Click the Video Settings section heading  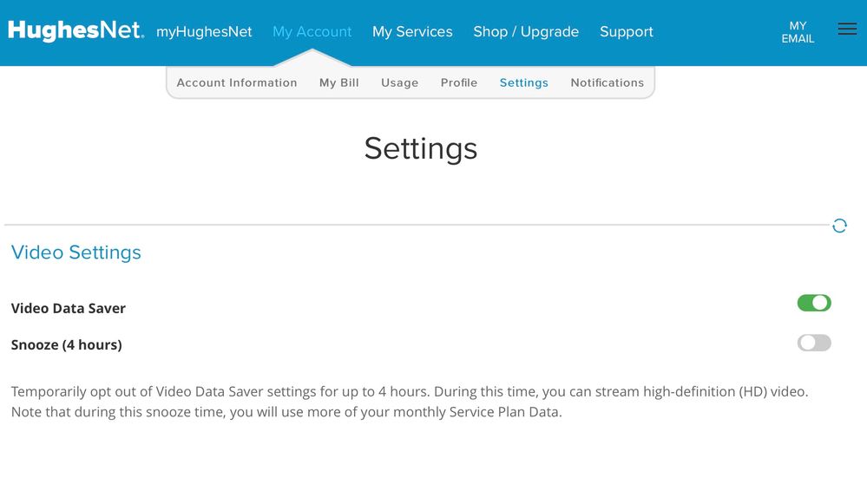click(76, 252)
